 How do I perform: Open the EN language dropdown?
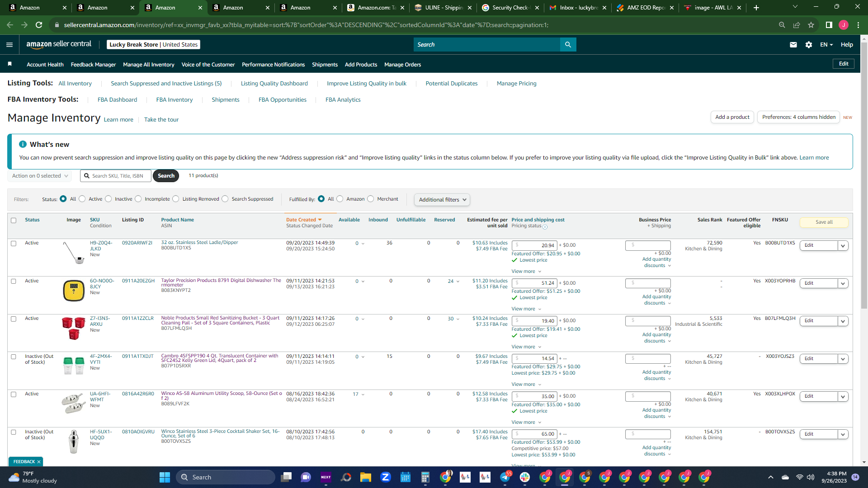click(x=826, y=45)
